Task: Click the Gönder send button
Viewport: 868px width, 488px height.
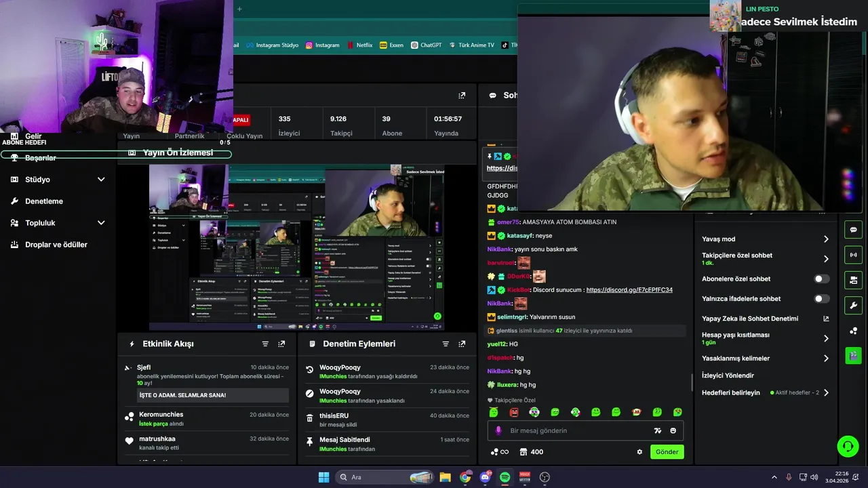Action: point(667,452)
